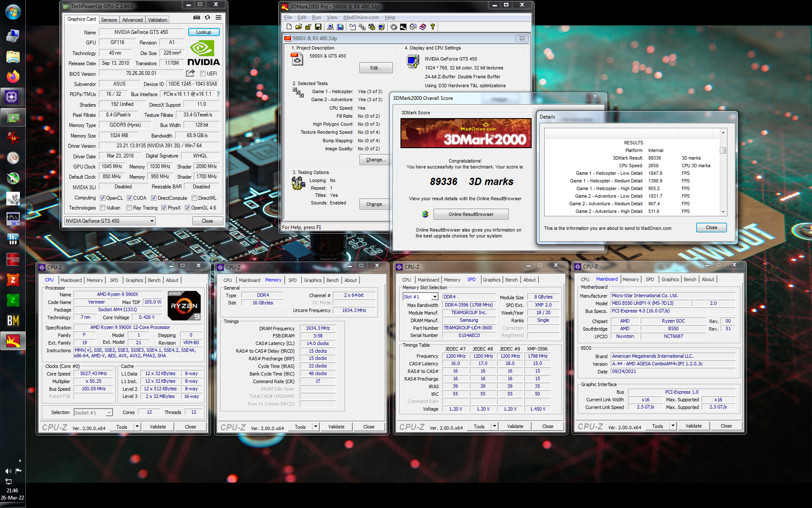
Task: Click the 5900X & RX 480.3dp document close box
Action: click(x=522, y=38)
